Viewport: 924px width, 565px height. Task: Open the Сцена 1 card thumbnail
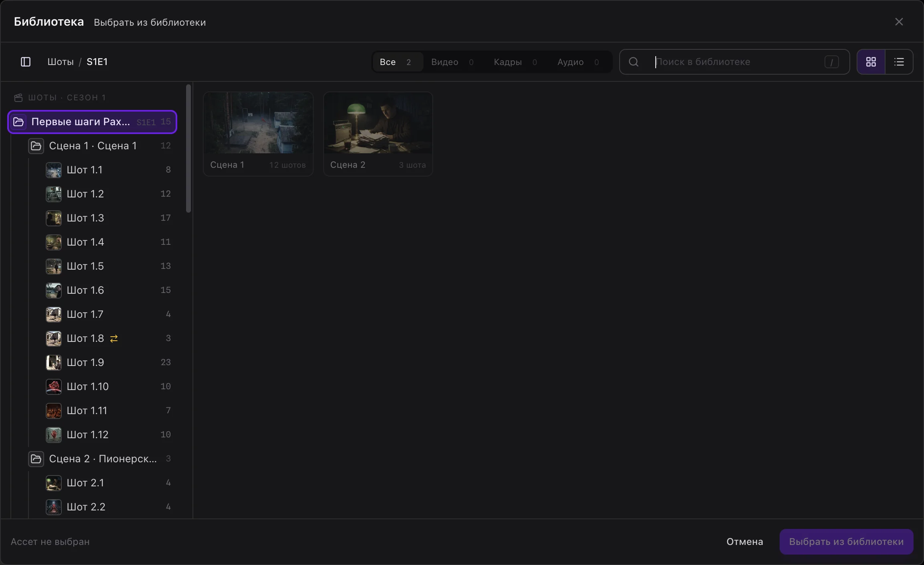[x=258, y=123]
